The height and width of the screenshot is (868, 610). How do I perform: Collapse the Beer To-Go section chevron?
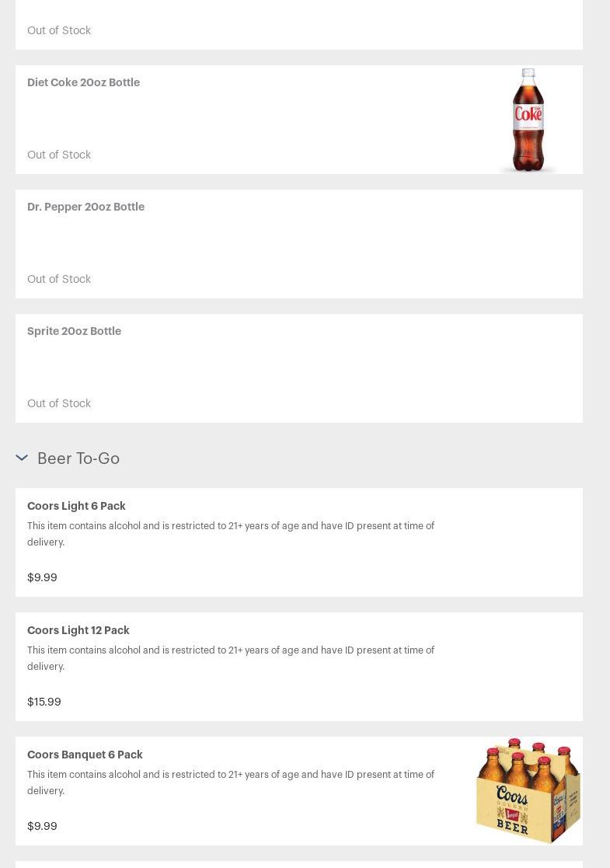pyautogui.click(x=22, y=458)
